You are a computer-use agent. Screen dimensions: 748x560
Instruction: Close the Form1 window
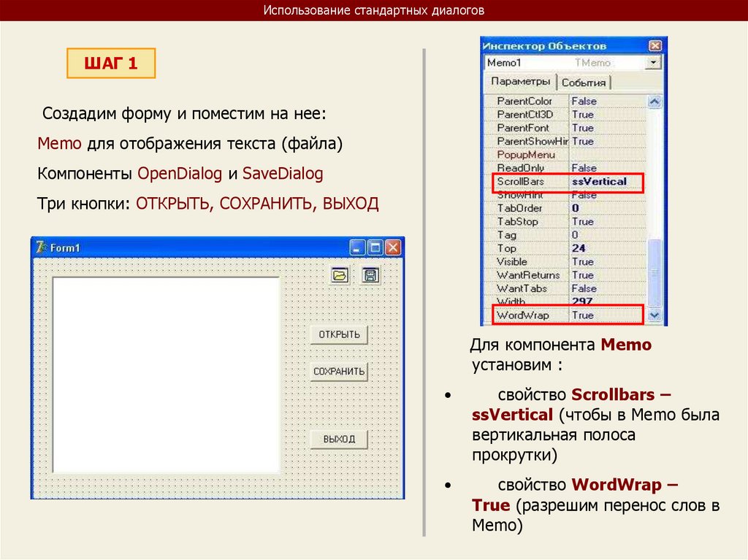tap(393, 247)
